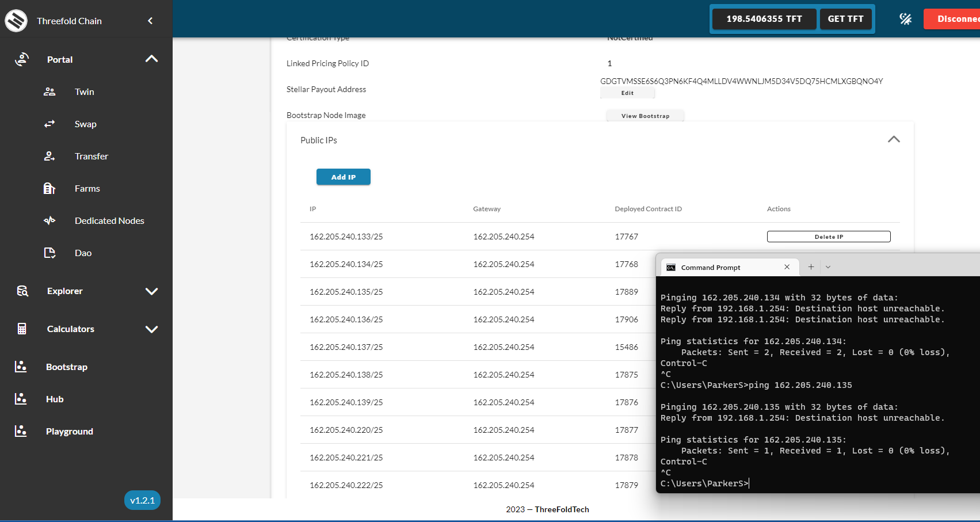The image size is (980, 522).
Task: Switch to the Command Prompt tab
Action: click(x=712, y=267)
